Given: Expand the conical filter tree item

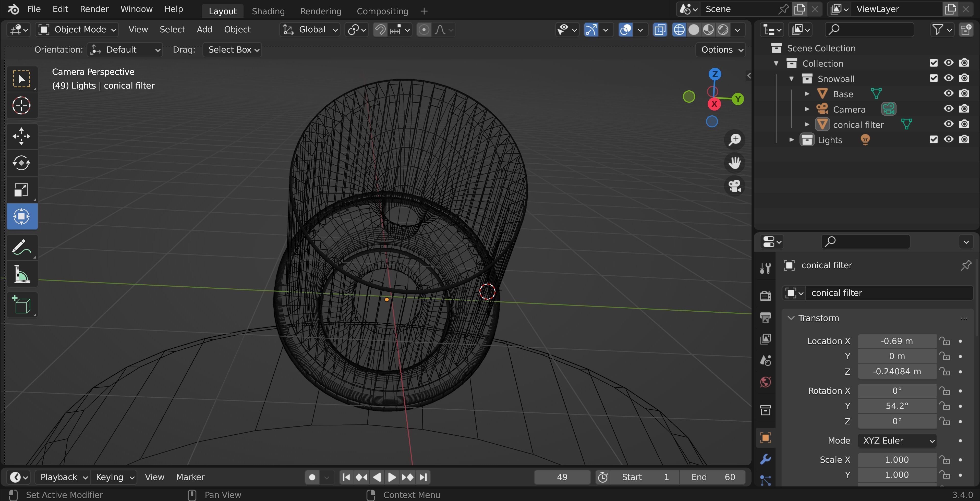Looking at the screenshot, I should (807, 124).
